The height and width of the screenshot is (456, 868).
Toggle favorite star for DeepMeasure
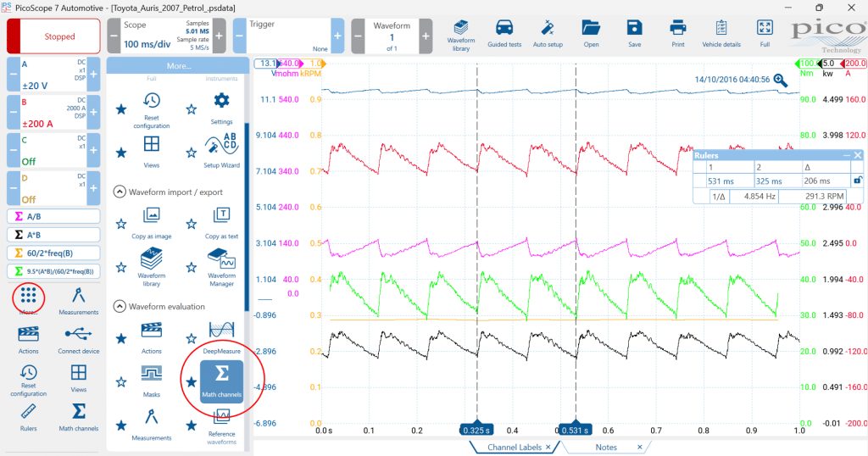click(x=191, y=338)
